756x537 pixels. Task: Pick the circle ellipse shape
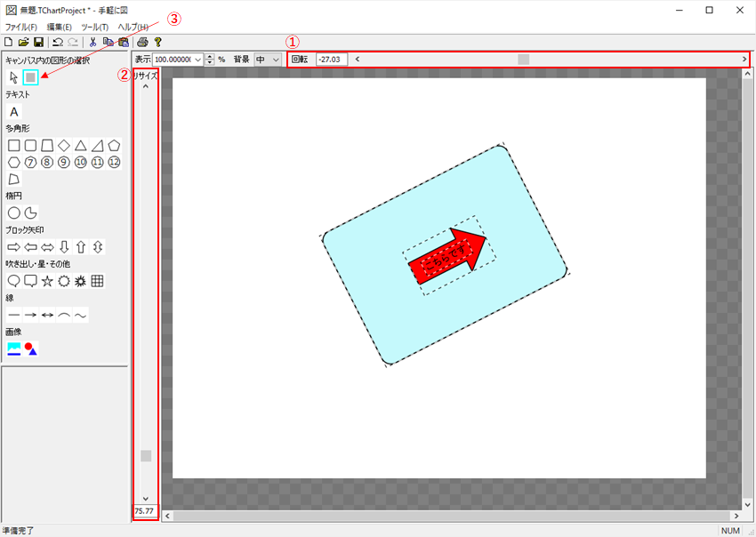coord(14,212)
